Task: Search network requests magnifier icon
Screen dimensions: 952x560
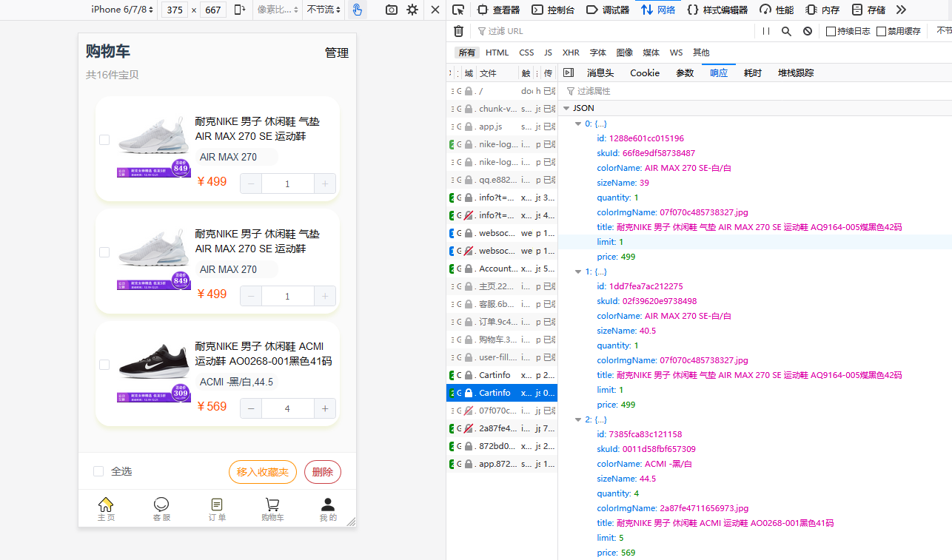Action: coord(786,31)
